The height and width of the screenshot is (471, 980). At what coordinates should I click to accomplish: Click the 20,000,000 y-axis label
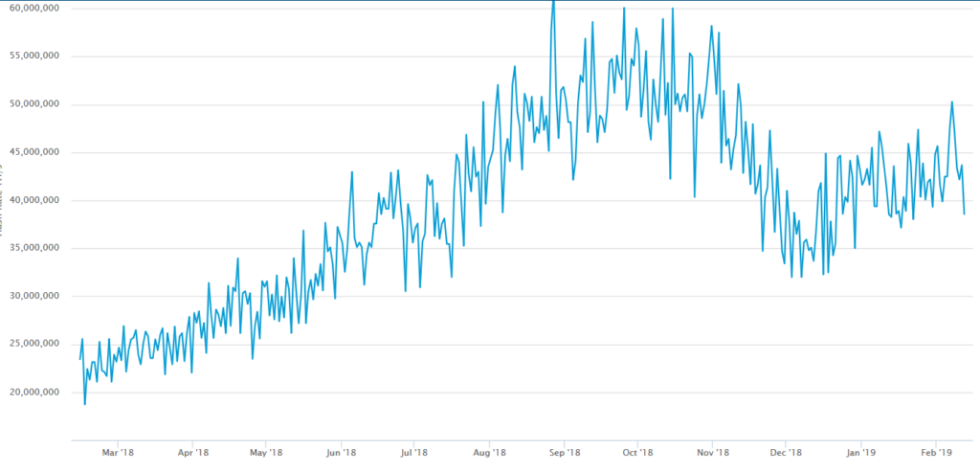pos(31,392)
